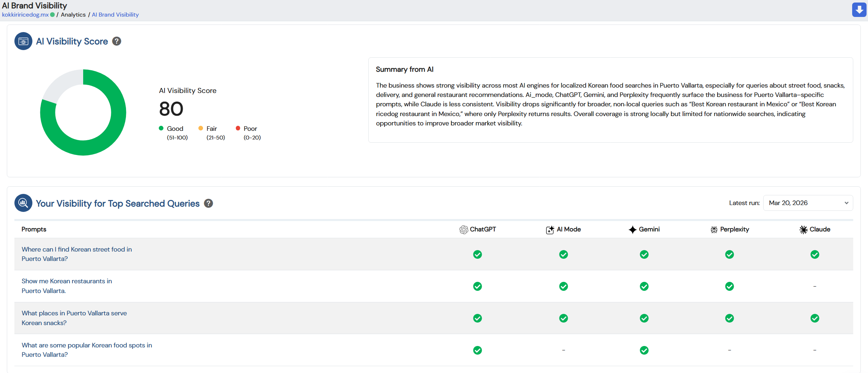Open the Latest run date dropdown
This screenshot has height=373, width=868.
tap(808, 203)
